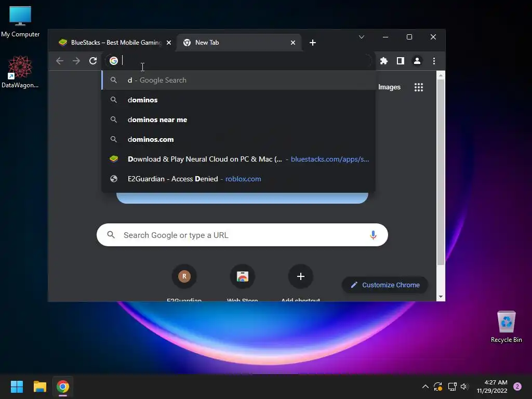
Task: Click the sync update tray icon
Action: 438,387
